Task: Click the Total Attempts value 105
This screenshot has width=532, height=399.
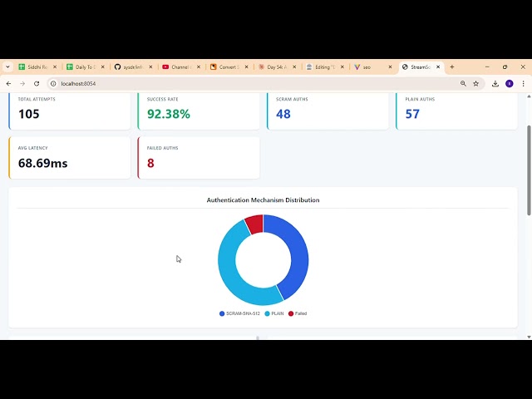Action: (x=29, y=114)
